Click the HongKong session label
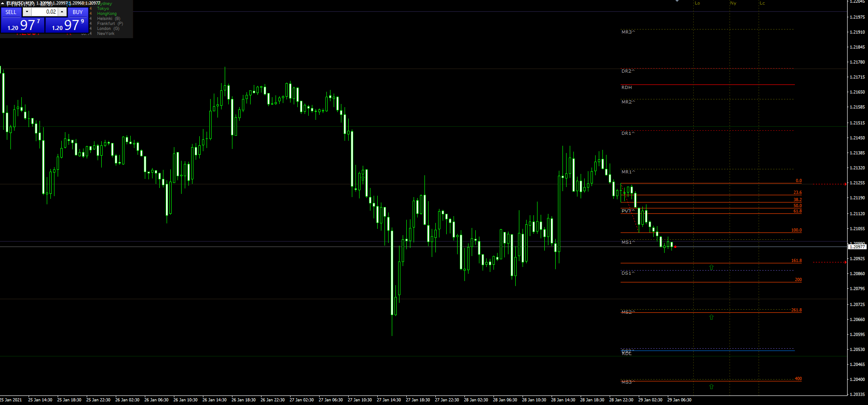868x405 pixels. pyautogui.click(x=107, y=14)
